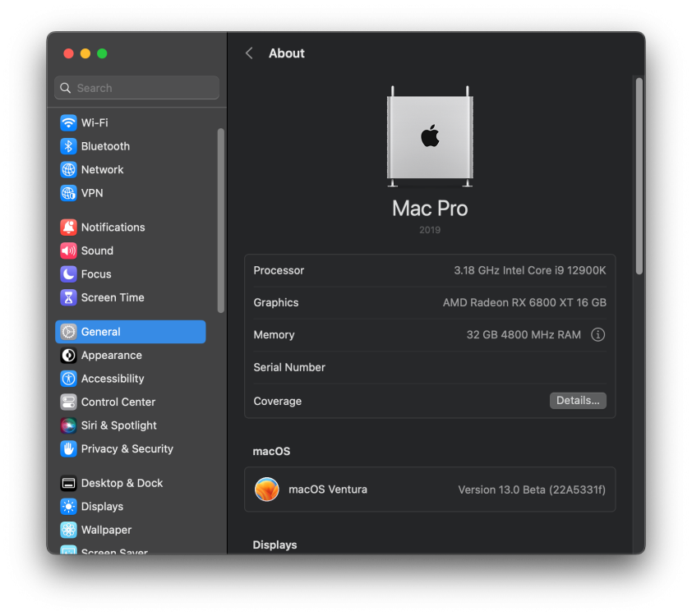This screenshot has height=616, width=692.
Task: Click the macOS Ventura logo icon
Action: click(267, 490)
